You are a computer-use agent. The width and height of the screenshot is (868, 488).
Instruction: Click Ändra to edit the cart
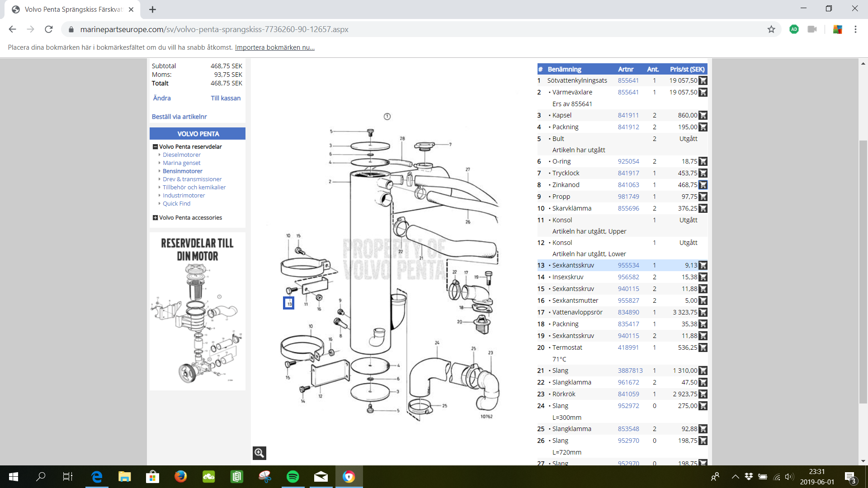[x=162, y=98]
